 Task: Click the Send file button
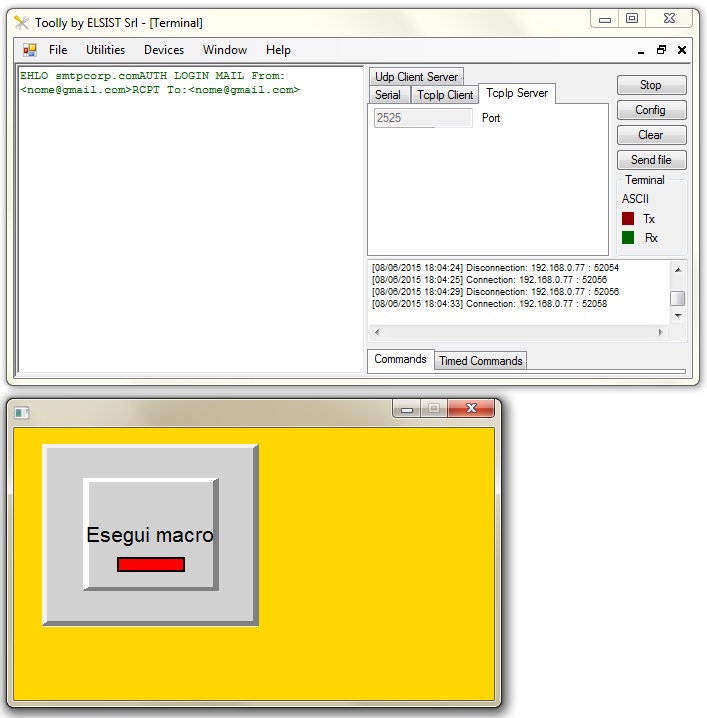(x=651, y=160)
